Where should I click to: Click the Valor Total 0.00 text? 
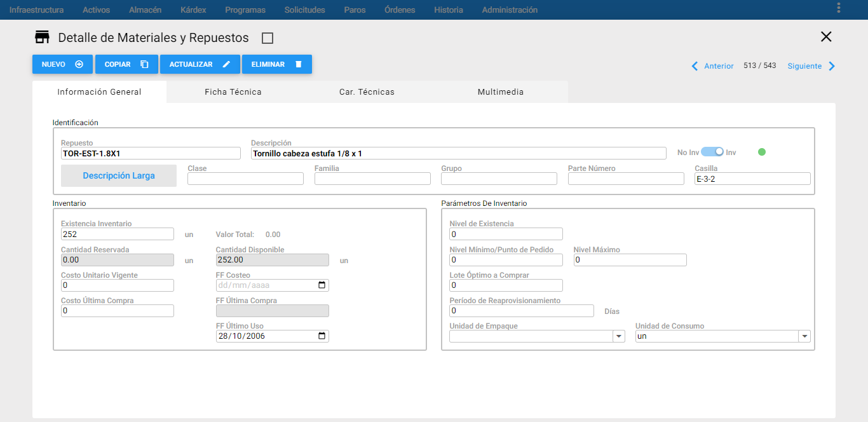tap(248, 235)
